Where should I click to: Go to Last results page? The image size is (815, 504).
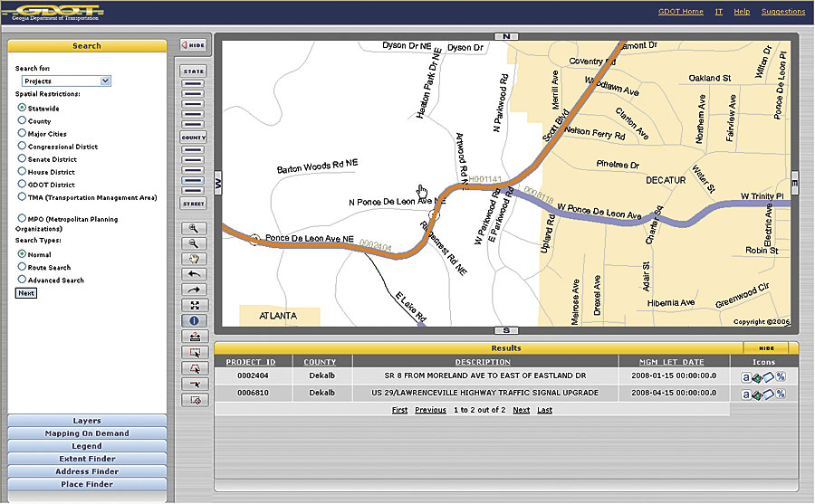pos(545,410)
